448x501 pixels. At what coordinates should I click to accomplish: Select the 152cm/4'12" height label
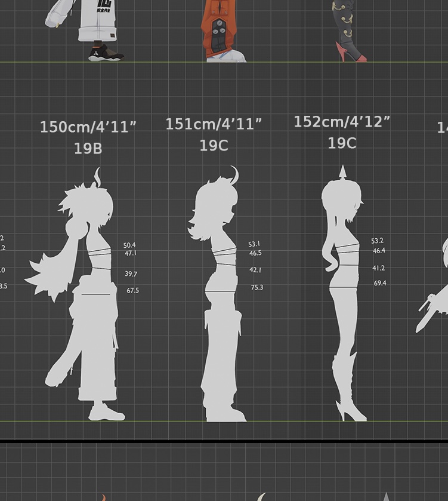tap(342, 122)
